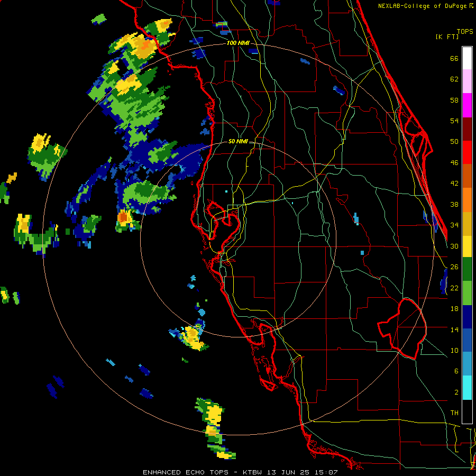This screenshot has width=476, height=476.
Task: Click the legend value "26"
Action: point(454,267)
